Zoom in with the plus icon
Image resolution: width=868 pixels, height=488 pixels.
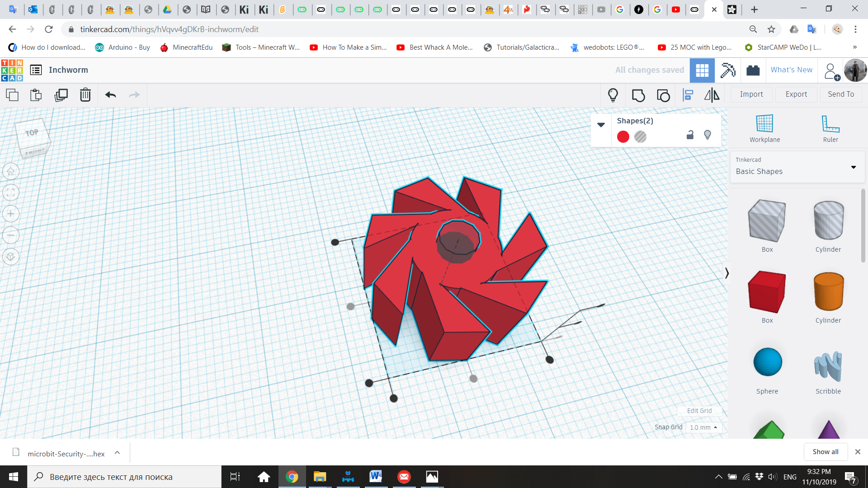[x=11, y=214]
